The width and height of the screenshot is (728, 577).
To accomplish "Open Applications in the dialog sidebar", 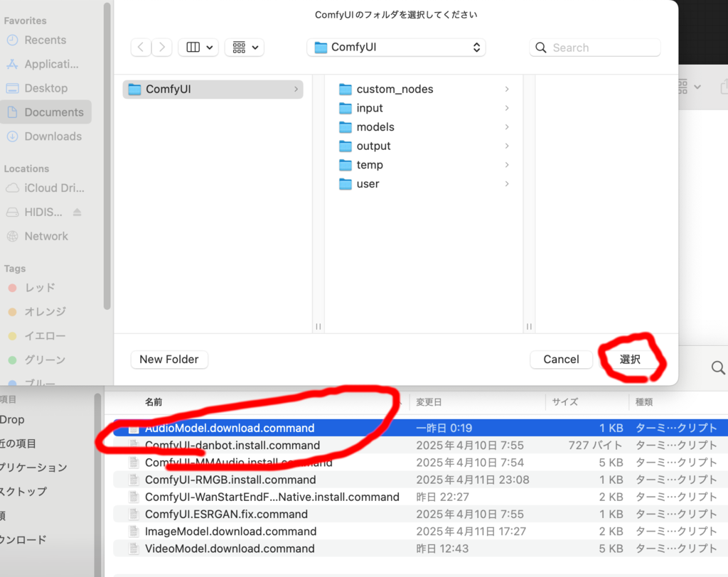I will [x=45, y=64].
